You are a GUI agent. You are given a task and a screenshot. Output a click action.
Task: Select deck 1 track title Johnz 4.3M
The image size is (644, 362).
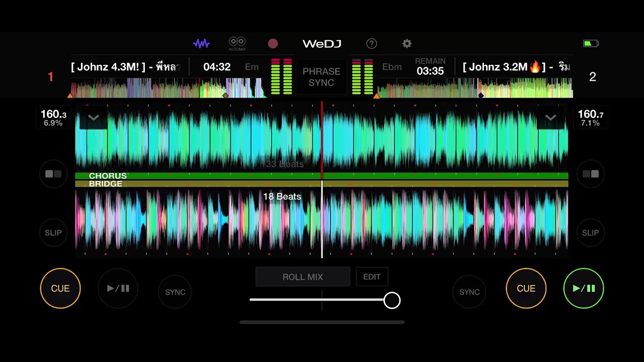pyautogui.click(x=126, y=67)
